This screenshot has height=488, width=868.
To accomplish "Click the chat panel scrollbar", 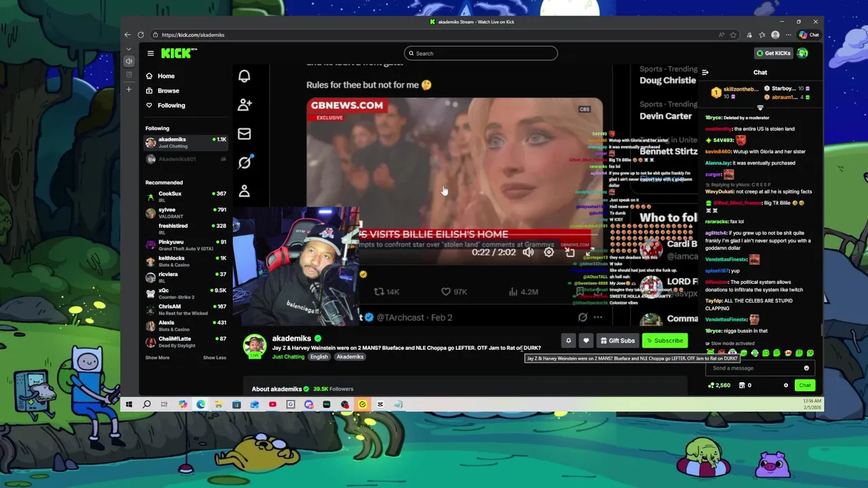I will pos(821,329).
